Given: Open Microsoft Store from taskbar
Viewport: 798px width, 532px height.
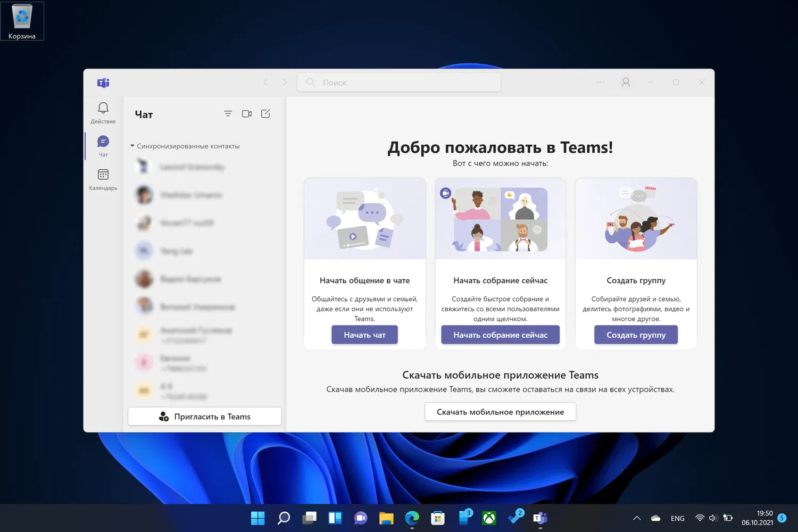Looking at the screenshot, I should point(438,518).
